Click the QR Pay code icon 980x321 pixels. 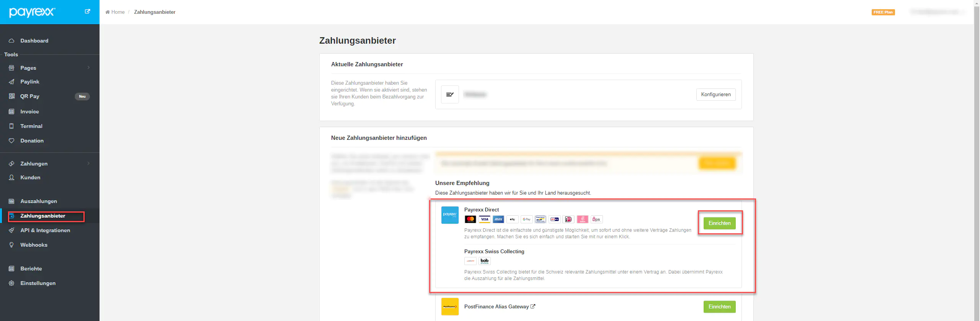[11, 96]
